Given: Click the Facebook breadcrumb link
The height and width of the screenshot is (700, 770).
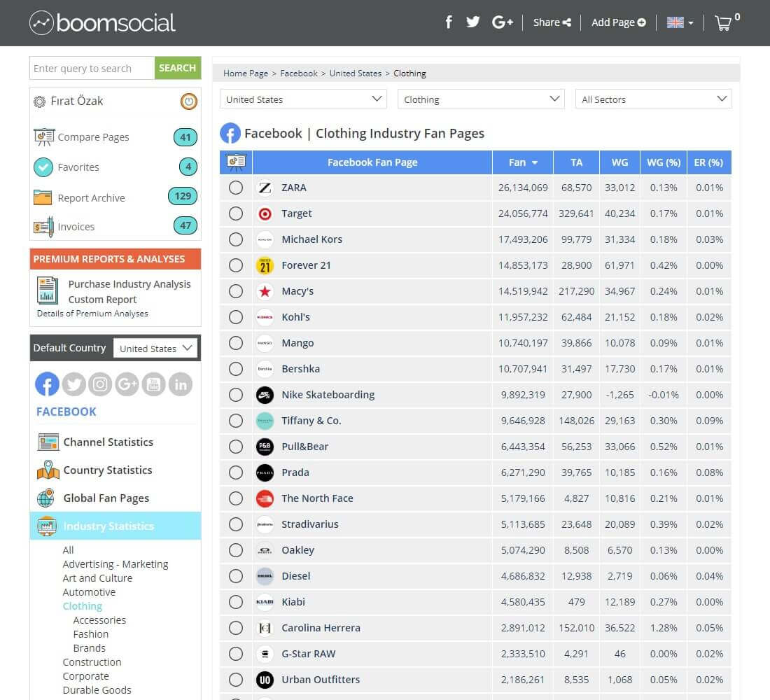Looking at the screenshot, I should coord(299,73).
